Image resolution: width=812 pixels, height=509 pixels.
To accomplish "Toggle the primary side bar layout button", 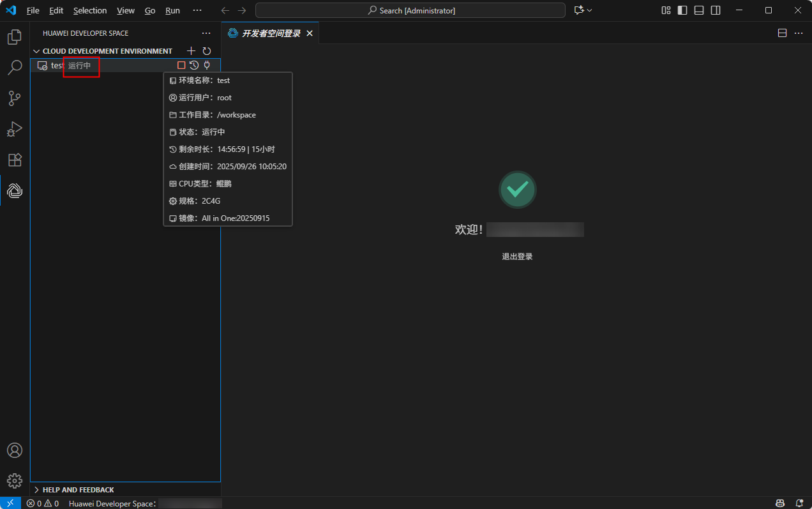I will tap(682, 10).
